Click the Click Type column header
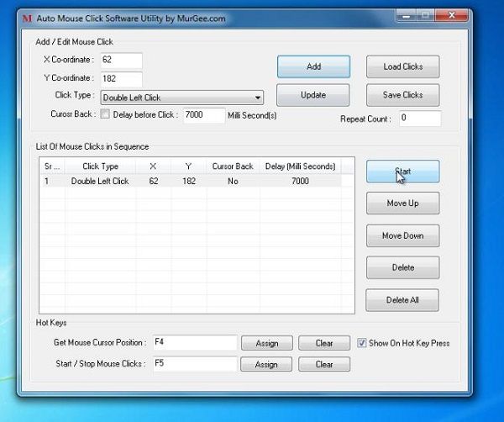This screenshot has height=422, width=504. (100, 166)
